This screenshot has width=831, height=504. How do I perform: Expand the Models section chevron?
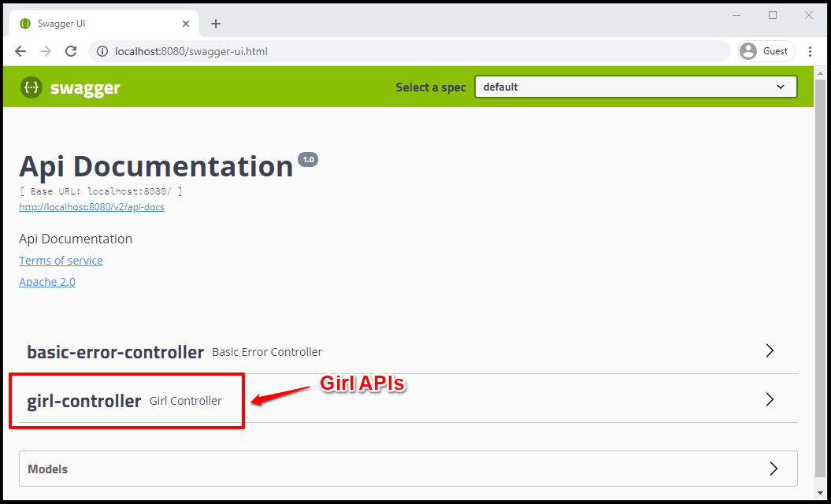click(x=773, y=469)
